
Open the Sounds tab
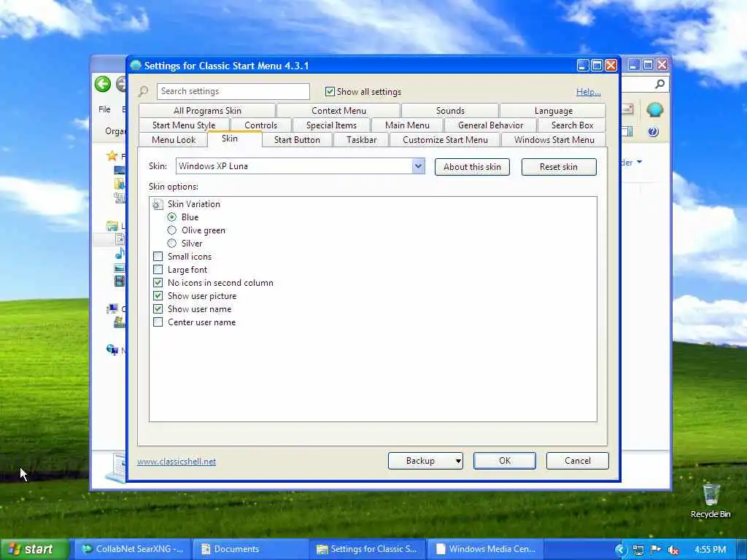click(x=450, y=111)
